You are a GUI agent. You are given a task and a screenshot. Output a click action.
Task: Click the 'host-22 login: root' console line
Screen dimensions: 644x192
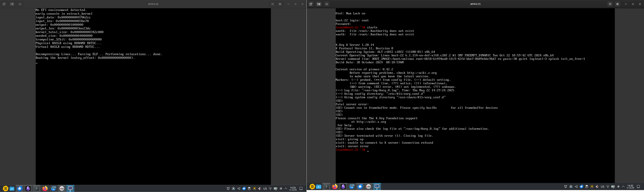(352, 21)
